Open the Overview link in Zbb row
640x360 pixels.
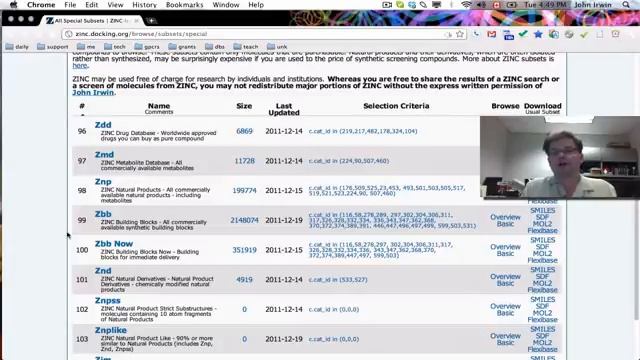505,217
